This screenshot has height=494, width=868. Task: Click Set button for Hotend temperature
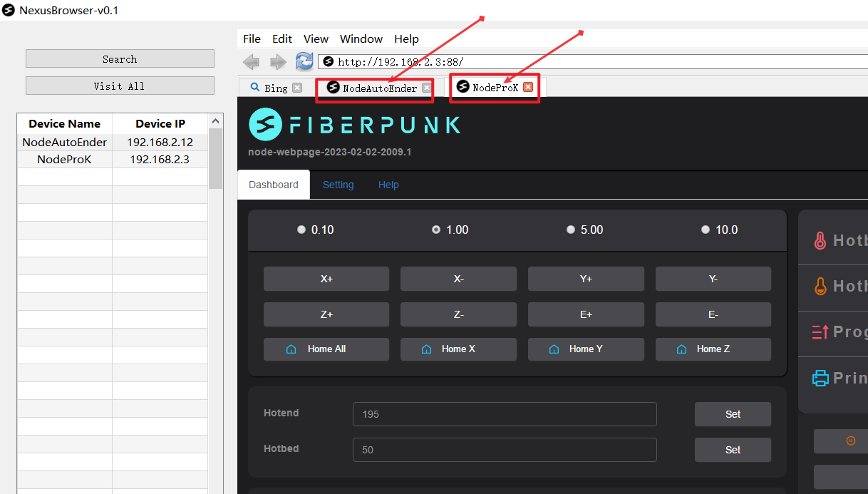click(x=733, y=414)
